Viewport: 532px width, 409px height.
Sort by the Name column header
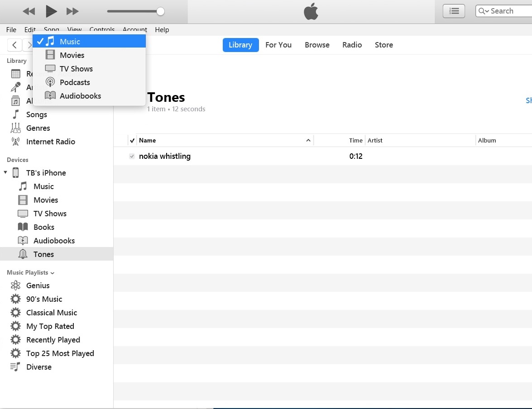[225, 140]
